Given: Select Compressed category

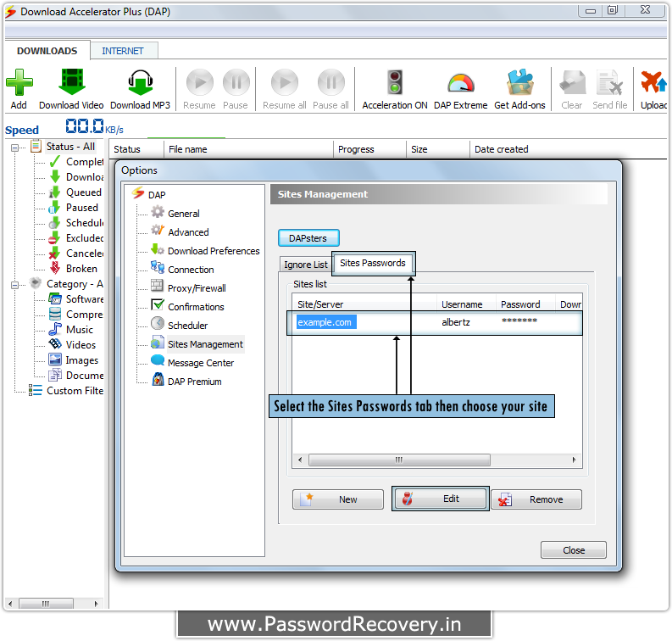Looking at the screenshot, I should 77,315.
